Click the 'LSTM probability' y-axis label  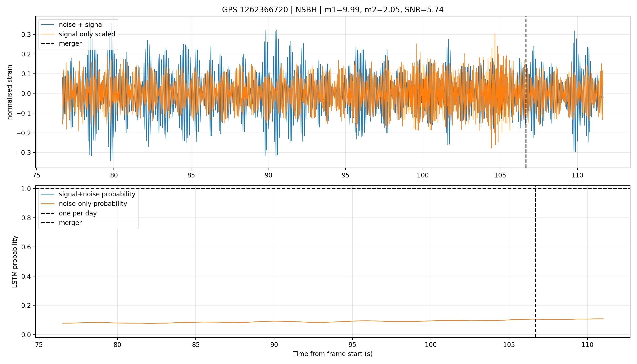[15, 261]
